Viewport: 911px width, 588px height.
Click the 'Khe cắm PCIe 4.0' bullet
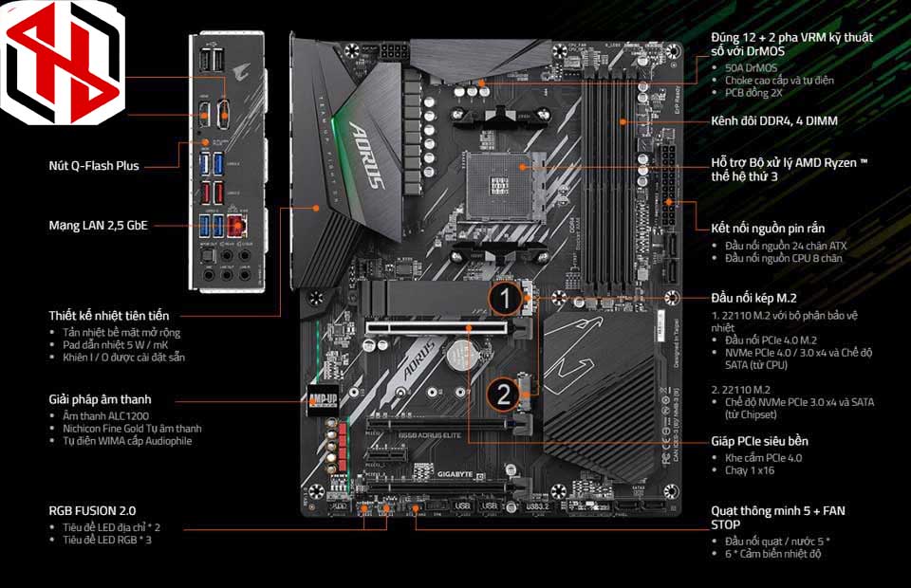click(763, 458)
